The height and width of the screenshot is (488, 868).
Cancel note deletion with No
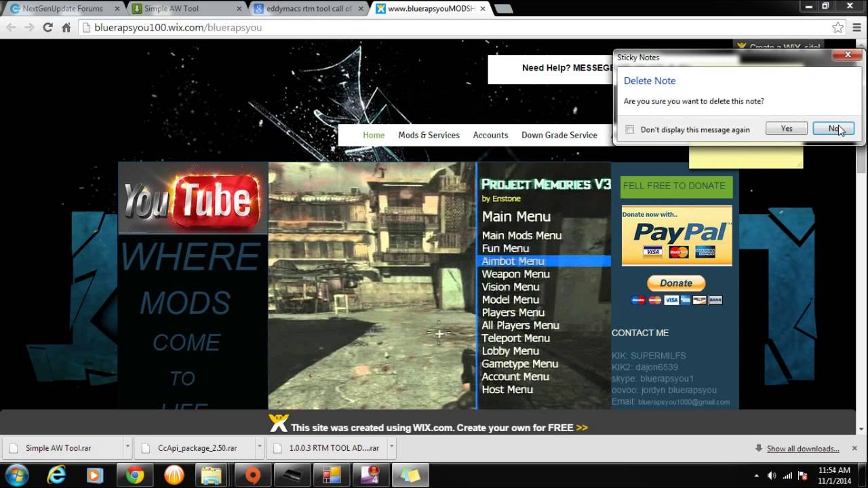click(833, 129)
